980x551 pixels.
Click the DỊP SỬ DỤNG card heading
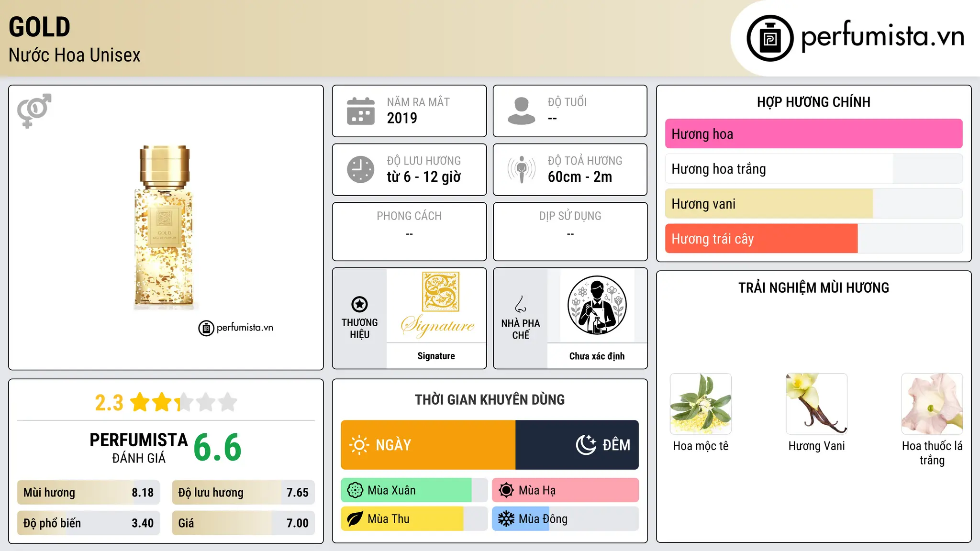coord(570,216)
